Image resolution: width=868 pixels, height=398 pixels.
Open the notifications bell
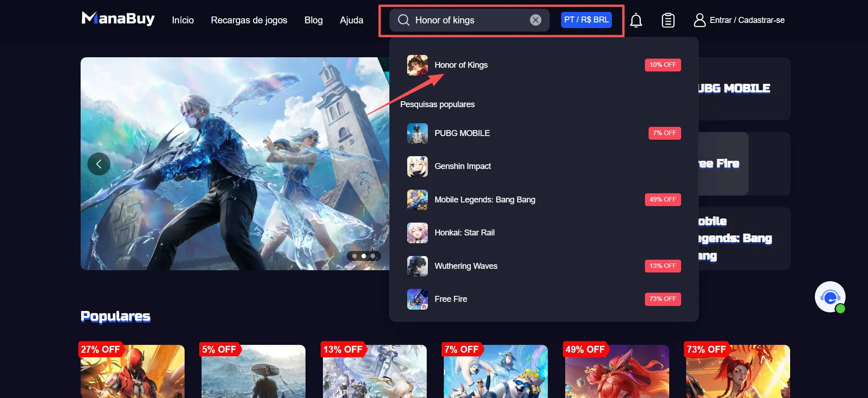[x=636, y=20]
